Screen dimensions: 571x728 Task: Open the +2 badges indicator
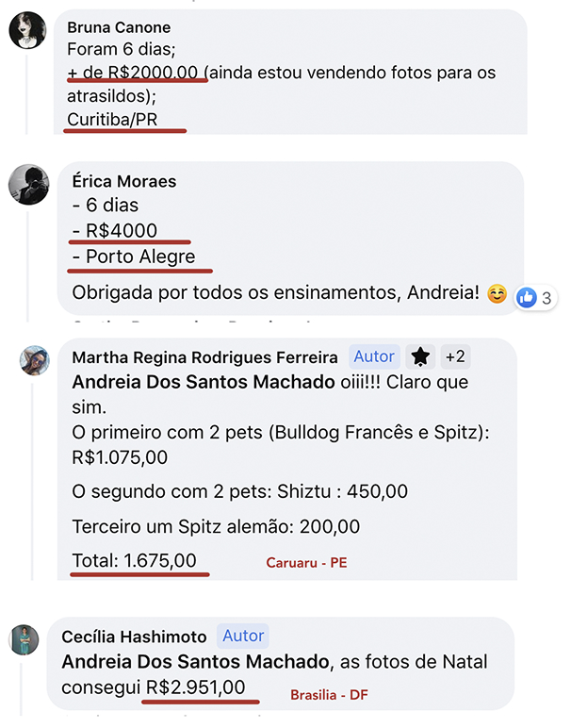456,356
